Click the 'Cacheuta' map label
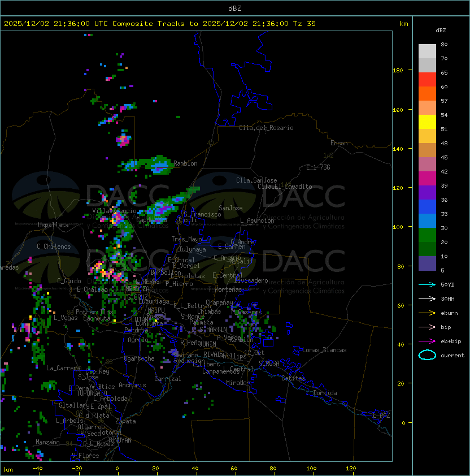This screenshot has width=470, height=476. click(97, 318)
